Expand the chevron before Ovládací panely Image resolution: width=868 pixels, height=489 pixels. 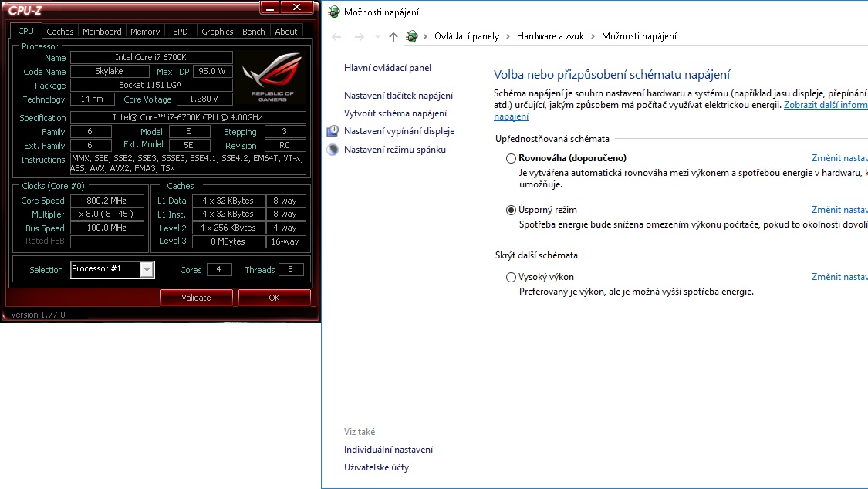(425, 36)
